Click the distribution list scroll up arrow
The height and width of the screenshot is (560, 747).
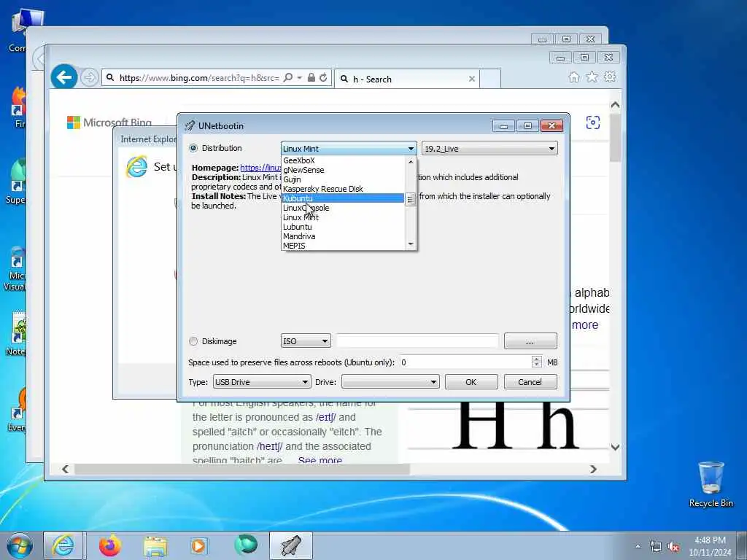tap(411, 161)
